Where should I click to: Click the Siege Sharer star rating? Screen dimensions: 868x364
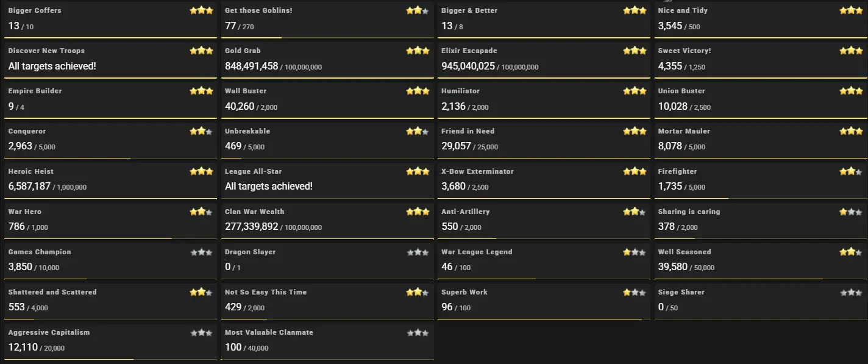(851, 292)
